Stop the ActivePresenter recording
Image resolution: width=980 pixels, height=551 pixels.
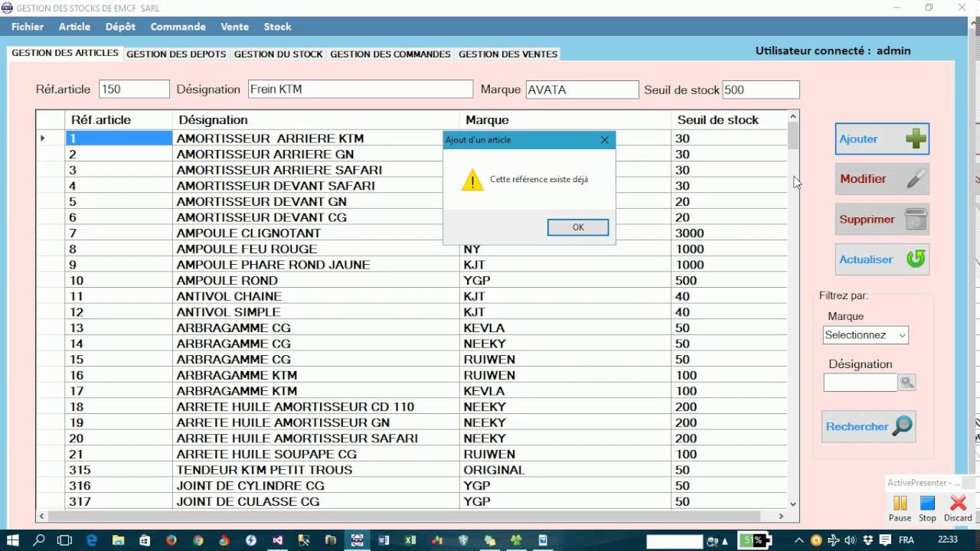[x=927, y=508]
